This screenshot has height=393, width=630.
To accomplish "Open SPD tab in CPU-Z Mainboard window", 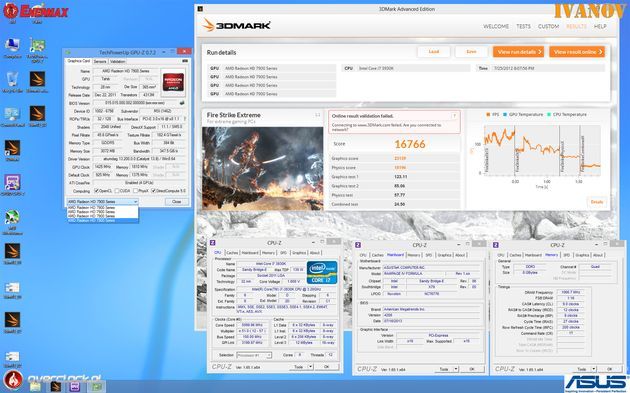I will pos(429,255).
